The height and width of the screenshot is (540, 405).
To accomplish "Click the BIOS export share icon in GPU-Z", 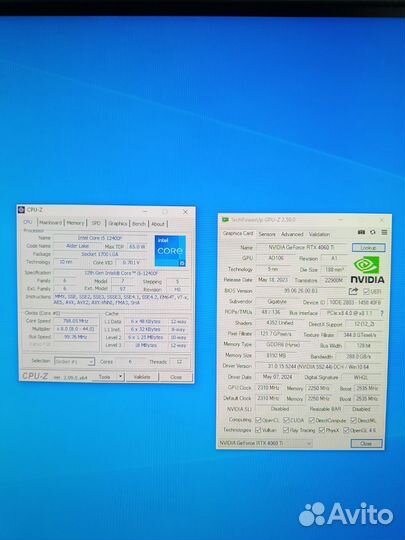I will point(353,291).
